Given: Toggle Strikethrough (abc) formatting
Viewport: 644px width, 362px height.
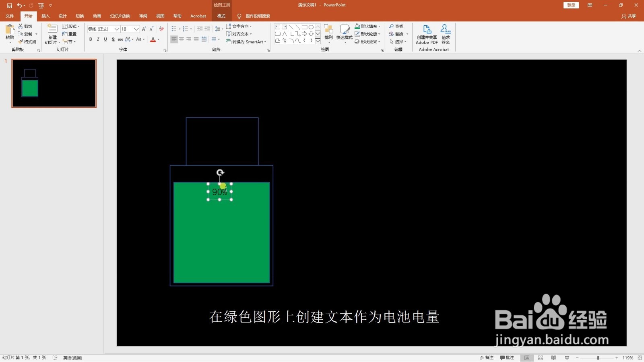Looking at the screenshot, I should (x=120, y=39).
